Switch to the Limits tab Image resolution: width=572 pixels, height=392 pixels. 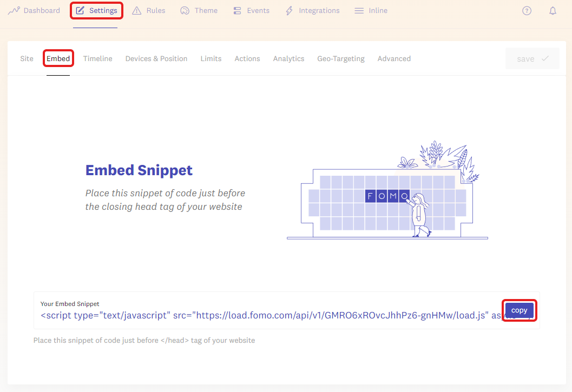(211, 59)
